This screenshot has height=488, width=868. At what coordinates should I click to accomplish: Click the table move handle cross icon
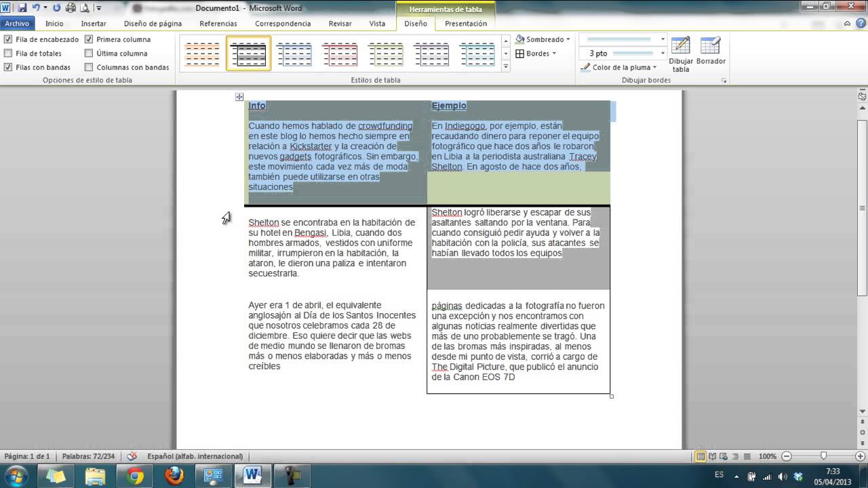click(x=239, y=98)
